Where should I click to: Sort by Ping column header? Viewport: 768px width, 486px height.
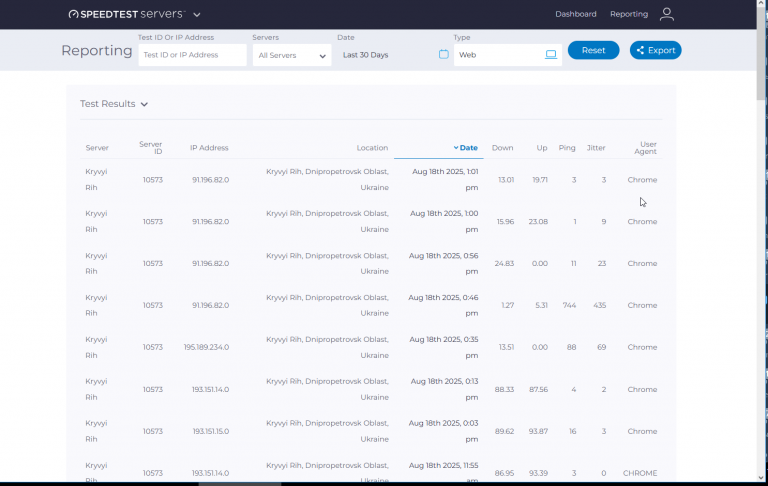pos(567,147)
